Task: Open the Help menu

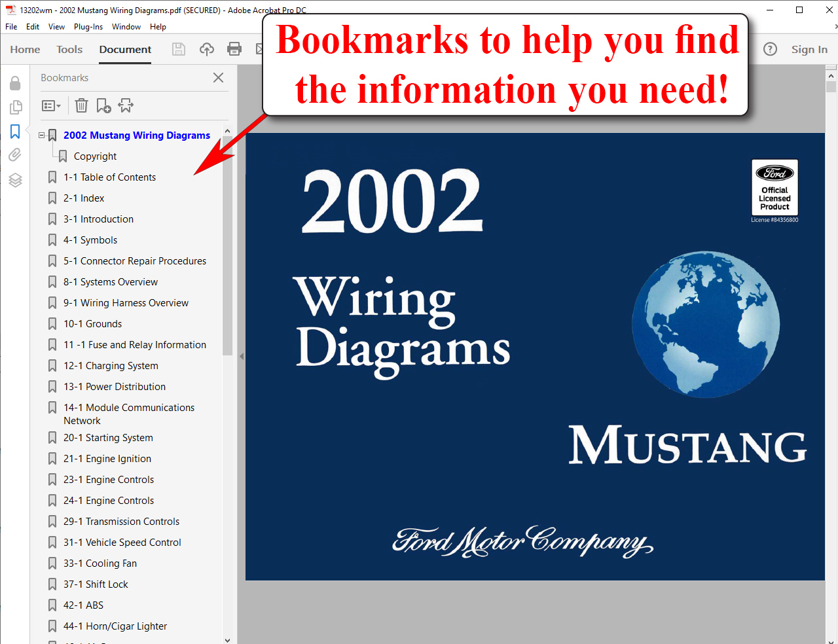Action: coord(158,27)
